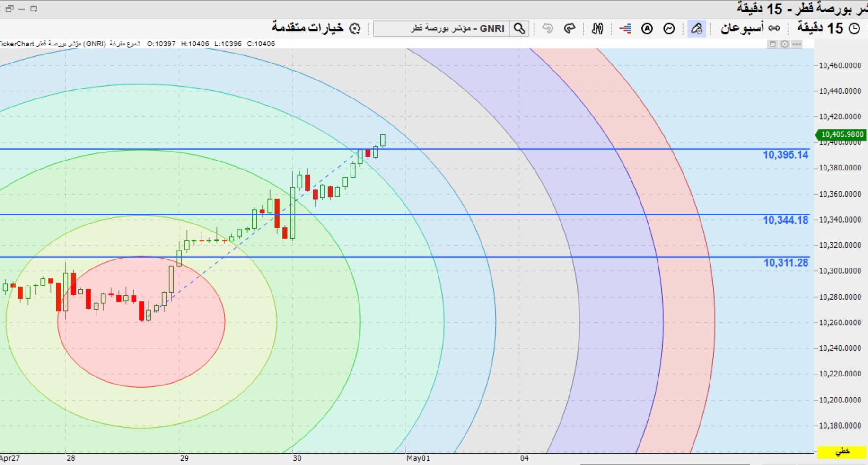Viewport: 868px width, 465px height.
Task: Toggle the drawing tools pencil icon
Action: click(x=696, y=29)
